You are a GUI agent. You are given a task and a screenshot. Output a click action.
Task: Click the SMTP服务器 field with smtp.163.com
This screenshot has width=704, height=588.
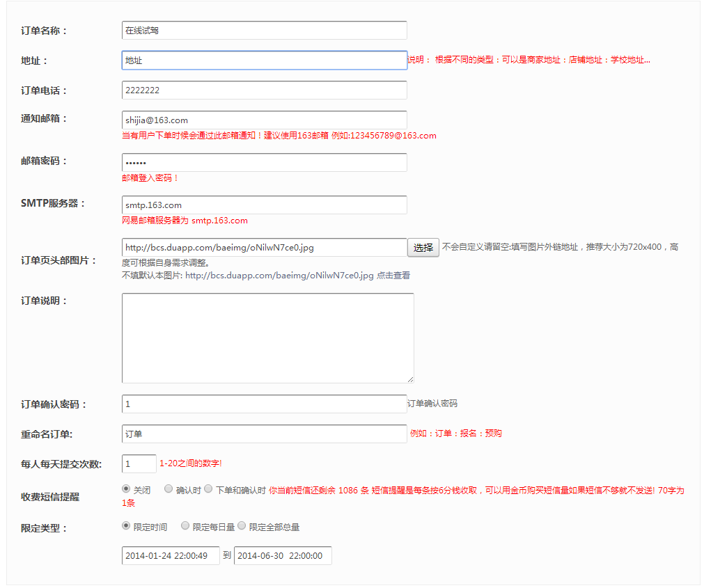[x=264, y=205]
